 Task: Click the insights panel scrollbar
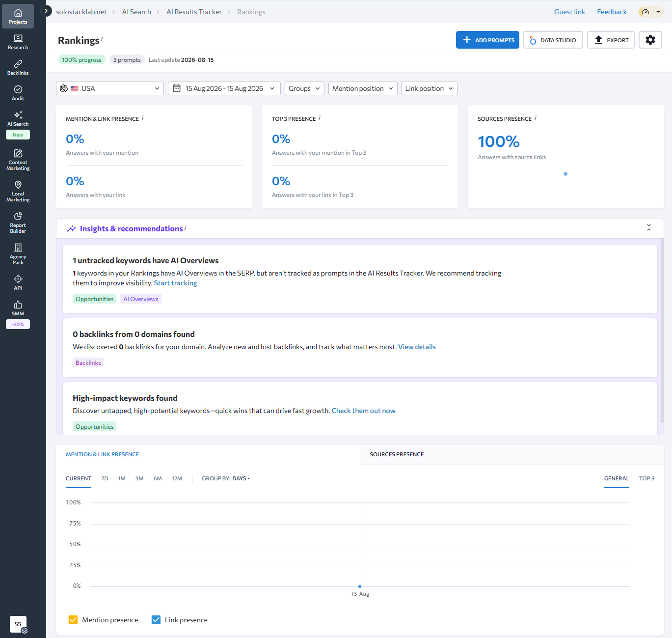point(662,331)
